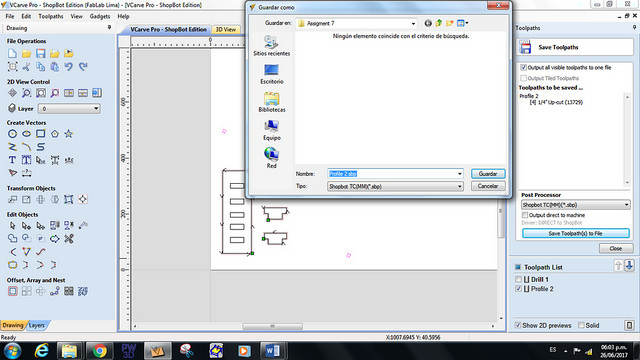Enable Output direct to machine

click(525, 215)
